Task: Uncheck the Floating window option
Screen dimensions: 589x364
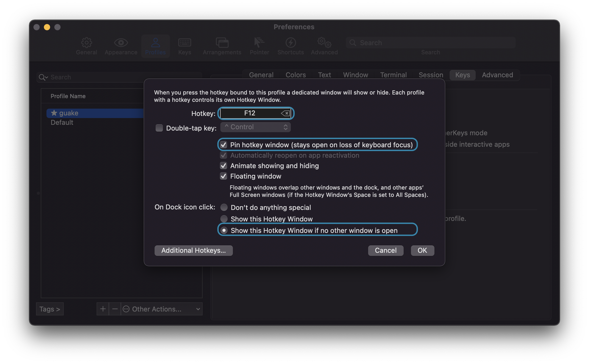Action: (x=223, y=176)
